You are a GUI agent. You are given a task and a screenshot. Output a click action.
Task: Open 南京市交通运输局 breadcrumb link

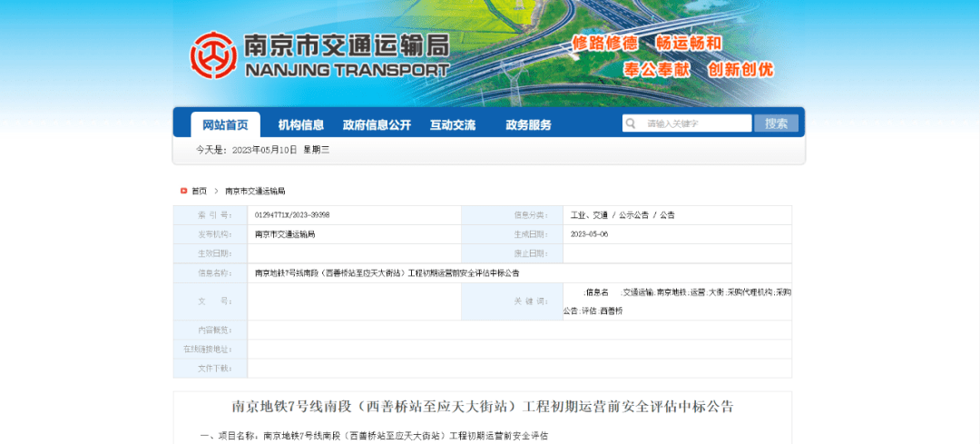click(255, 191)
